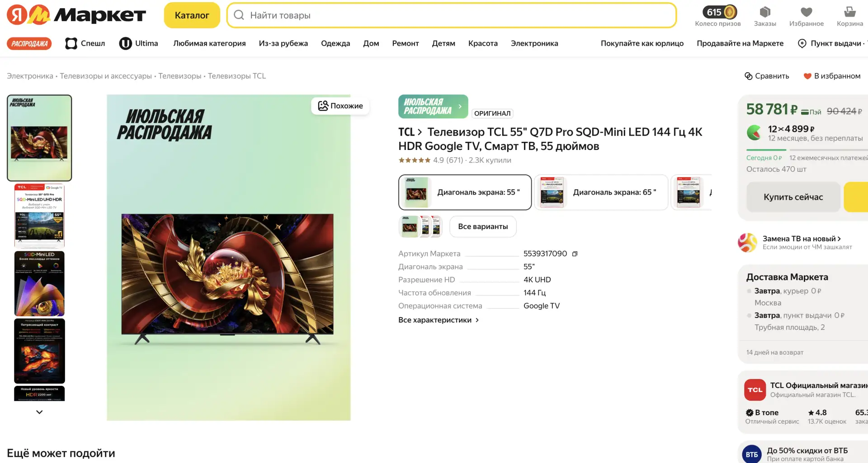
Task: Click Покупайте как юрлицо link
Action: click(x=642, y=43)
